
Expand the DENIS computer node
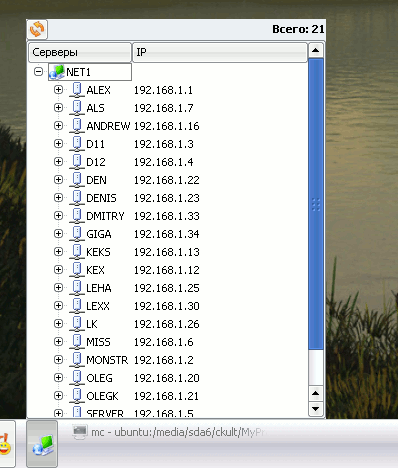point(58,198)
